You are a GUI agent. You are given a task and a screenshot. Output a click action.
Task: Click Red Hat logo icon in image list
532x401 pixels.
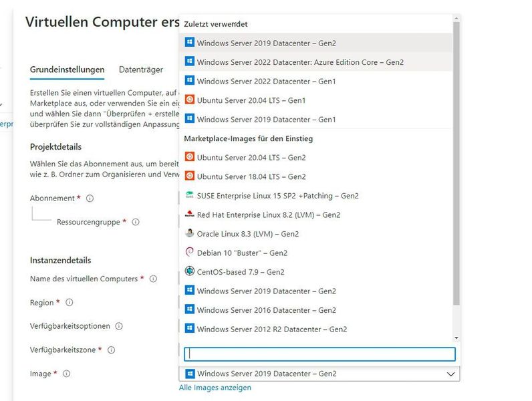coord(190,214)
